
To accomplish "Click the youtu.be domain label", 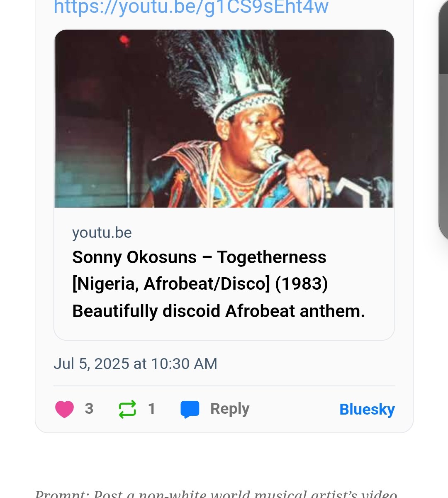I will point(102,233).
